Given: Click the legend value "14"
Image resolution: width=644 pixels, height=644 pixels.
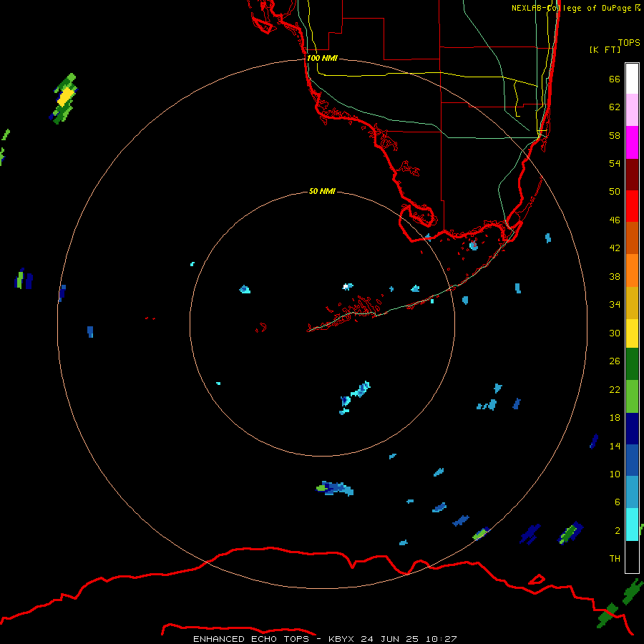Looking at the screenshot, I should (x=615, y=446).
